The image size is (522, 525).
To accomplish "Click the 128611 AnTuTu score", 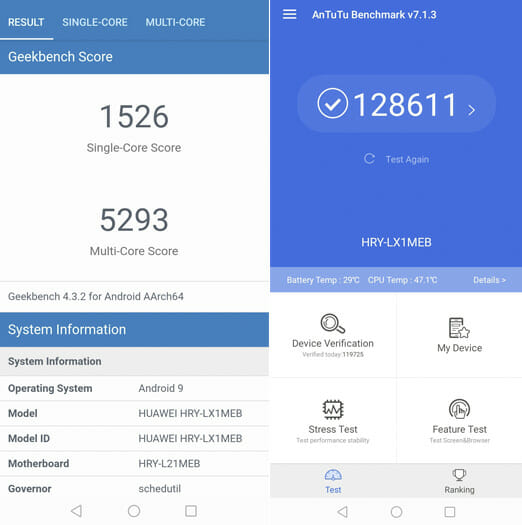I will [405, 105].
